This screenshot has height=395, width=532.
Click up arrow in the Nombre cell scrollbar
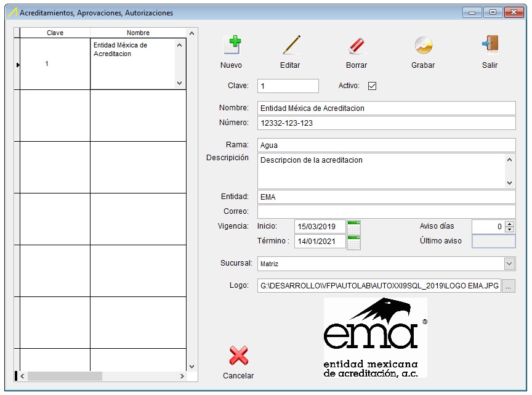click(179, 45)
